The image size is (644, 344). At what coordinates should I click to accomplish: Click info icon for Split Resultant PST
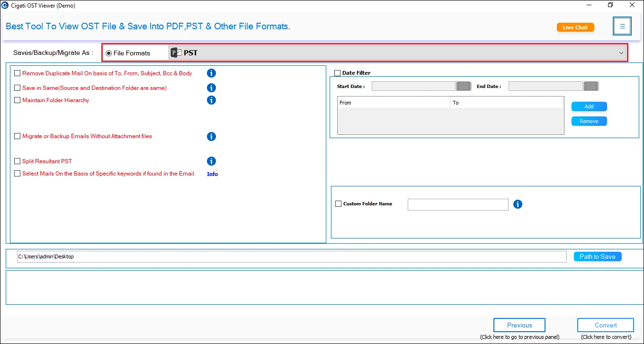pos(211,161)
